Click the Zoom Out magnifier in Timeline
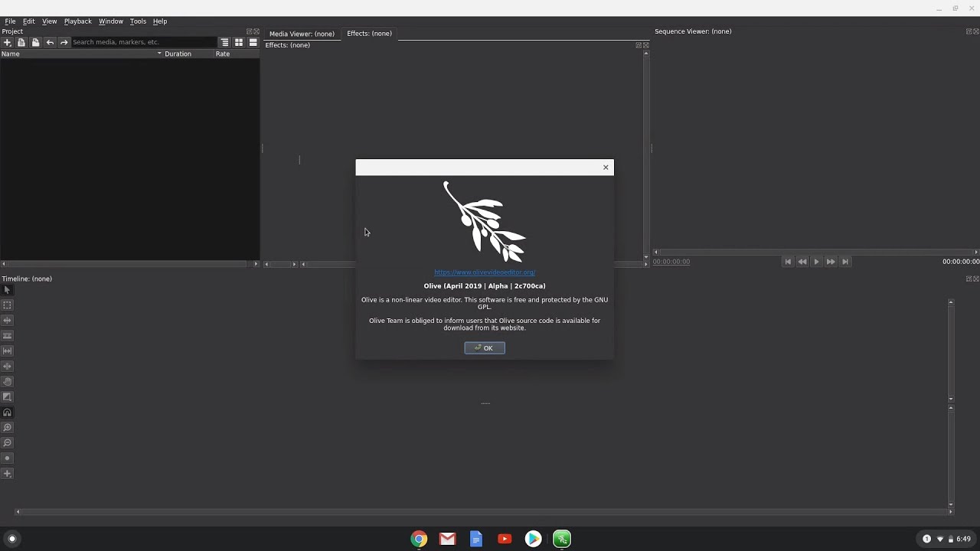The height and width of the screenshot is (551, 980). tap(7, 443)
